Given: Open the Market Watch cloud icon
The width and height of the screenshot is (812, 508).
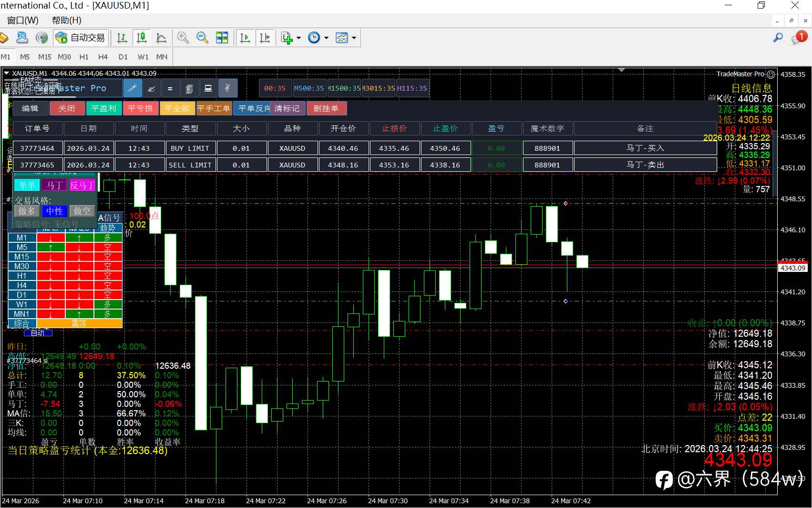Looking at the screenshot, I should (x=22, y=38).
